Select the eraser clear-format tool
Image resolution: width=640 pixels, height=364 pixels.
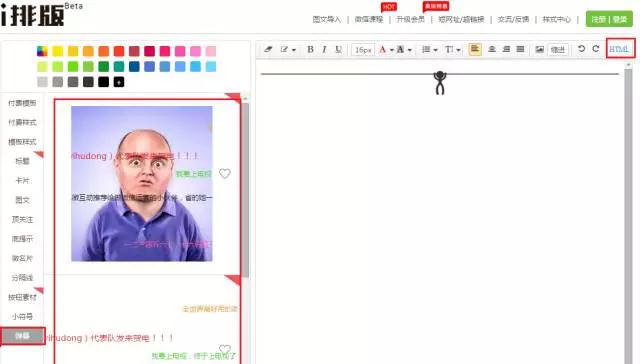pos(268,49)
